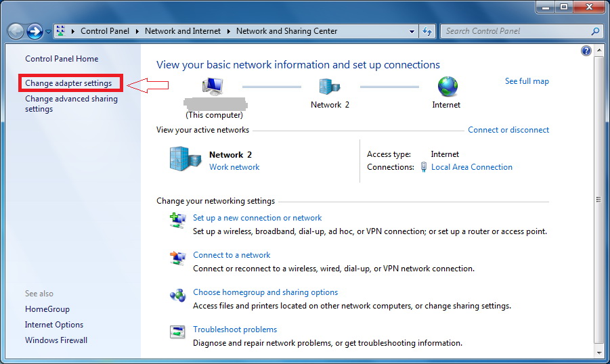This screenshot has height=364, width=610.
Task: Click the This computer icon in network map
Action: coord(213,87)
